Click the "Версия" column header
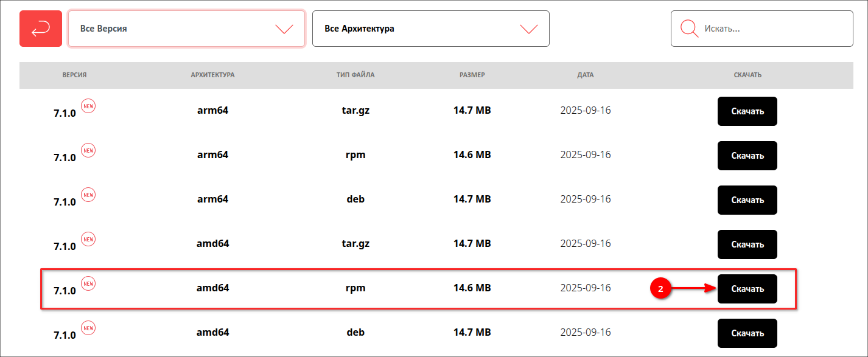 pos(74,75)
